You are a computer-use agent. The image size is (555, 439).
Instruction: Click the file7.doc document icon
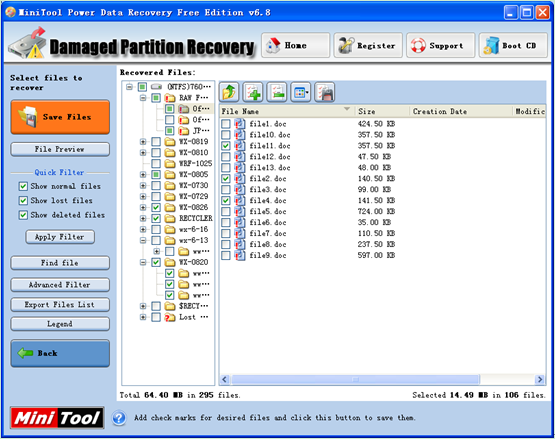tap(240, 234)
